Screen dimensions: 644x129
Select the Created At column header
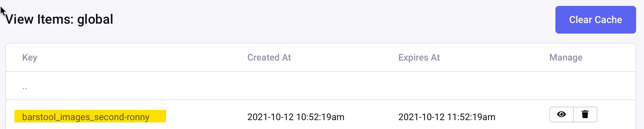pyautogui.click(x=269, y=58)
